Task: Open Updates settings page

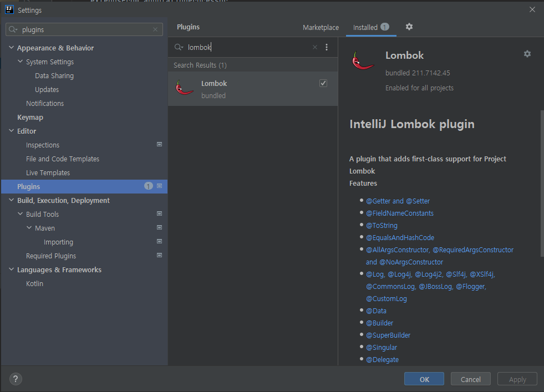Action: (47, 89)
